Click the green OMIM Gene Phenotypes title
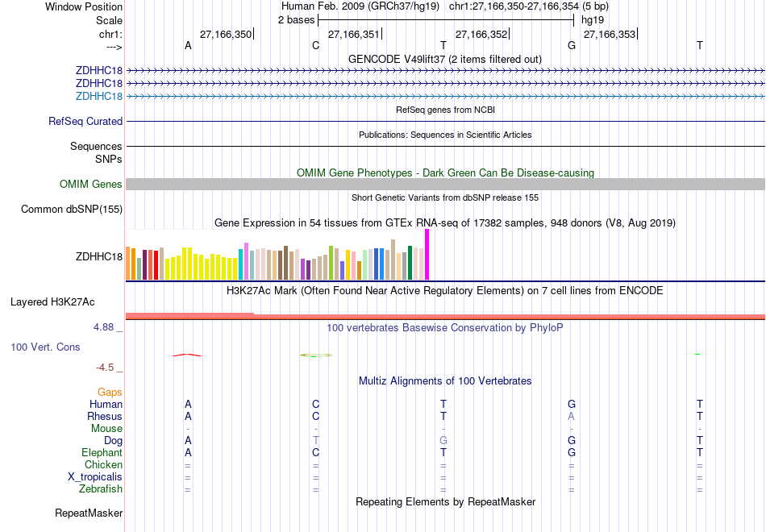 (445, 173)
